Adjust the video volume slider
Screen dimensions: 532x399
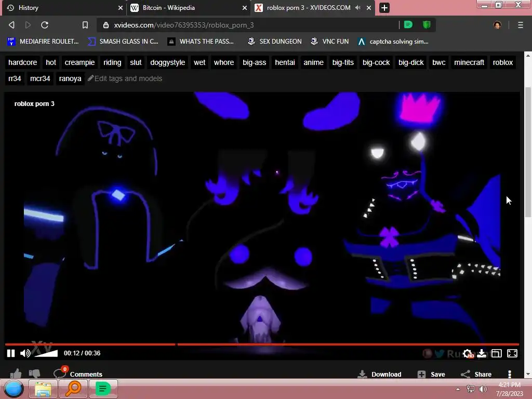coord(46,353)
